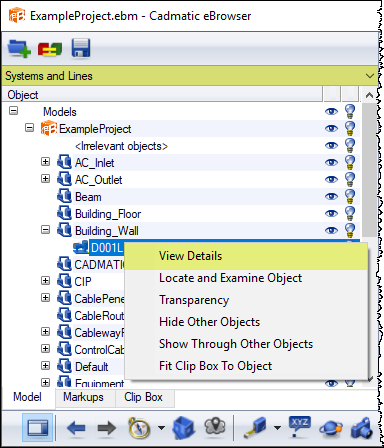The height and width of the screenshot is (448, 384).
Task: Click the add model folder icon
Action: coord(19,49)
